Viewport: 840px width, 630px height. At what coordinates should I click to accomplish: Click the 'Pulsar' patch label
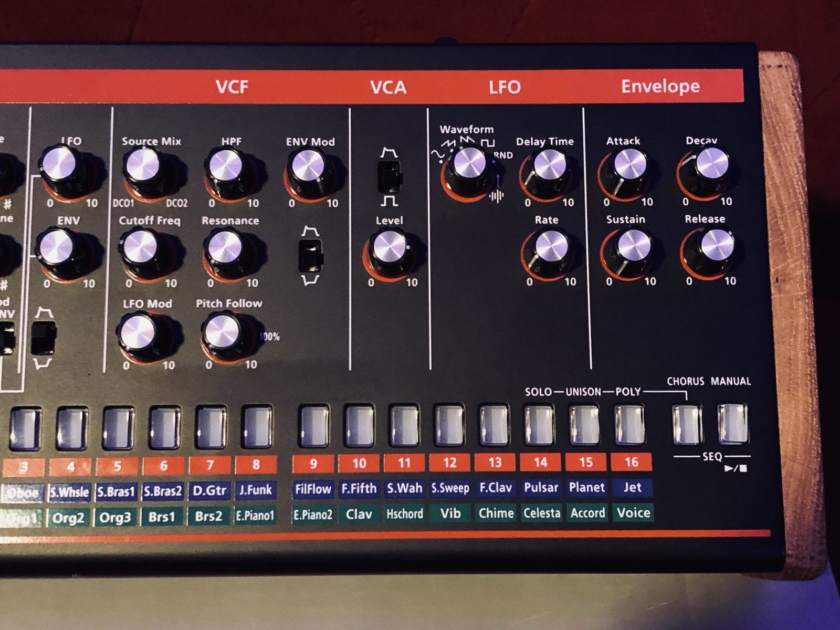click(x=541, y=488)
